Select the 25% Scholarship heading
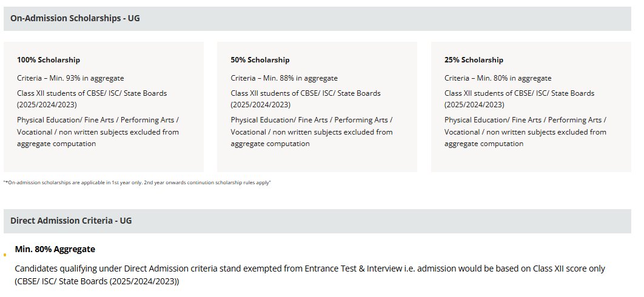 click(x=474, y=60)
